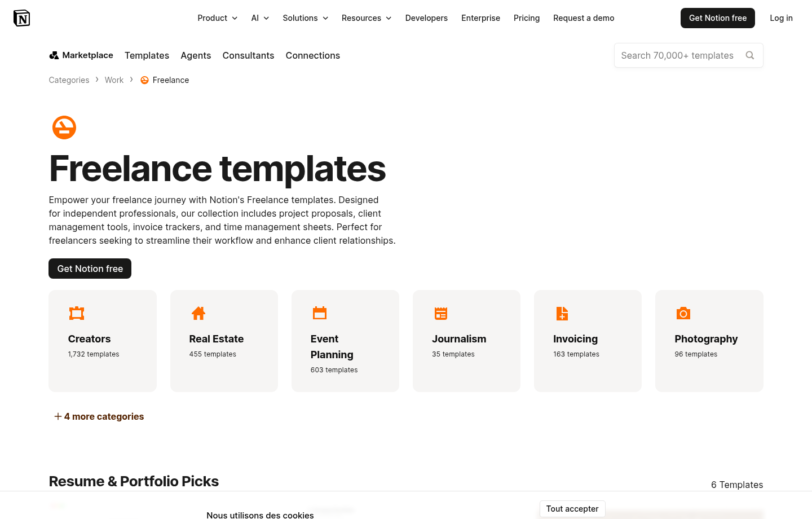The image size is (812, 519).
Task: Switch to the Agents tab
Action: (196, 55)
